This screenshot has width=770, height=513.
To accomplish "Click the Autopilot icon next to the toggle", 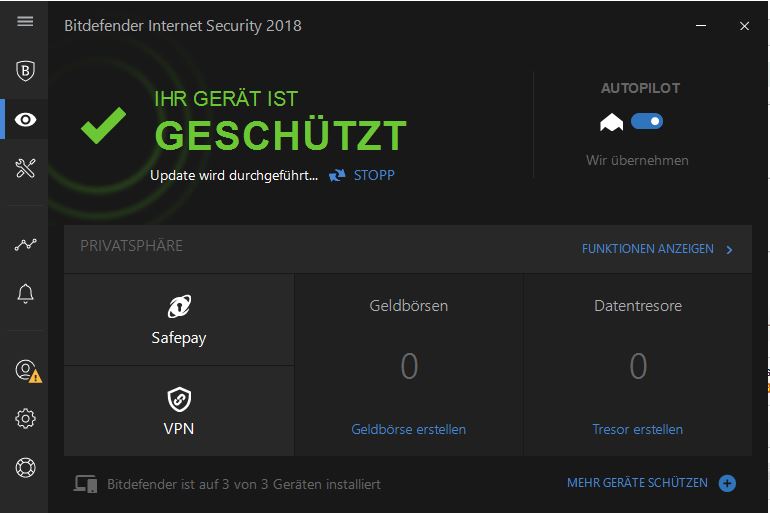I will click(611, 122).
